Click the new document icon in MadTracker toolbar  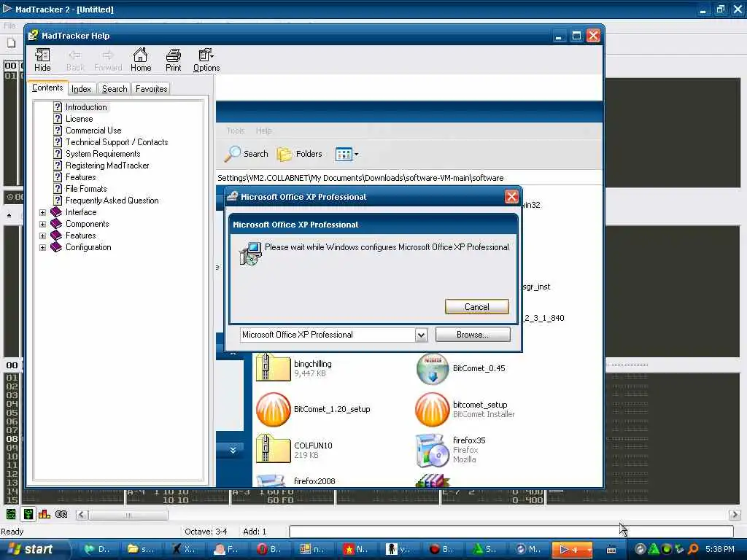click(x=12, y=43)
